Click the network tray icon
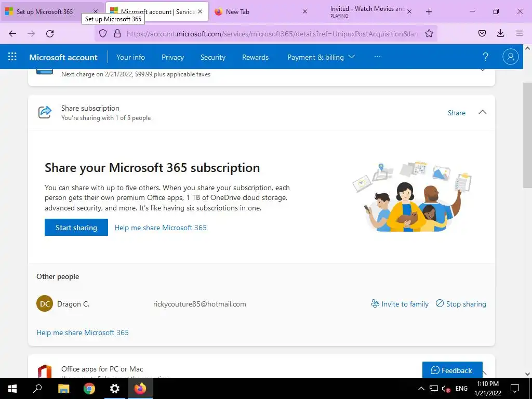 434,389
